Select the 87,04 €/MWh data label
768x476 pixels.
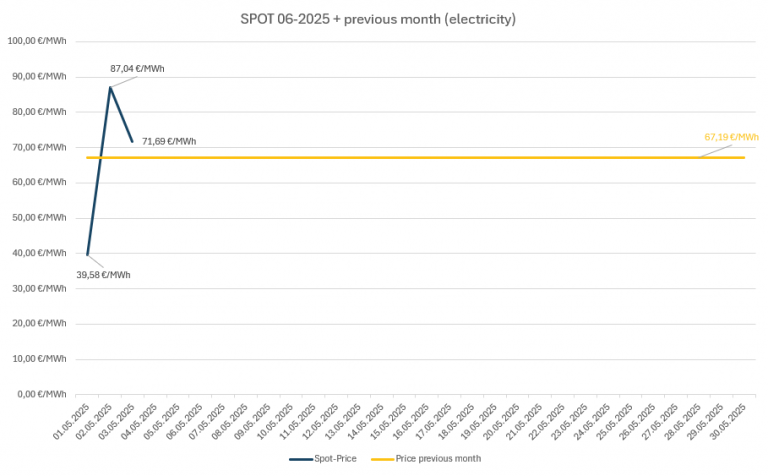pyautogui.click(x=137, y=69)
